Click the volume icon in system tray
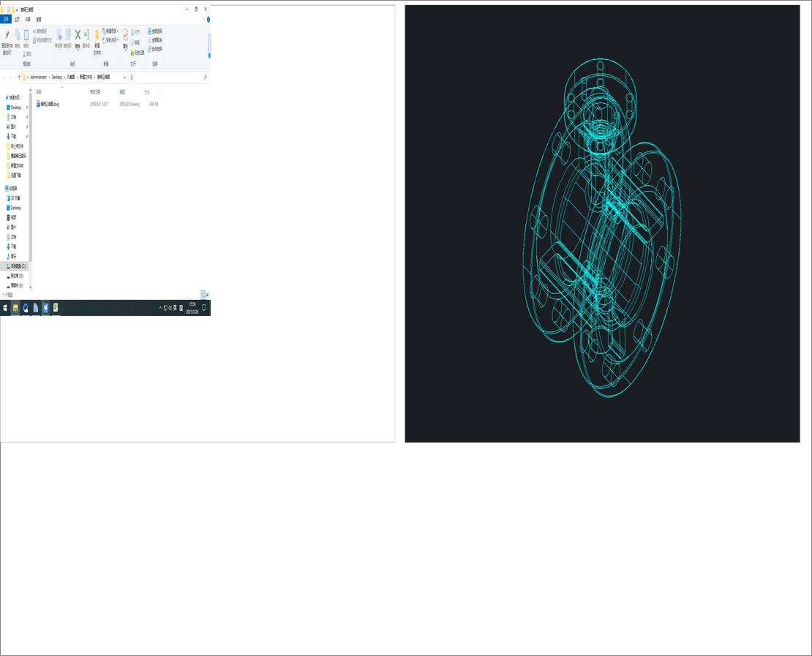Image resolution: width=812 pixels, height=656 pixels. point(170,308)
